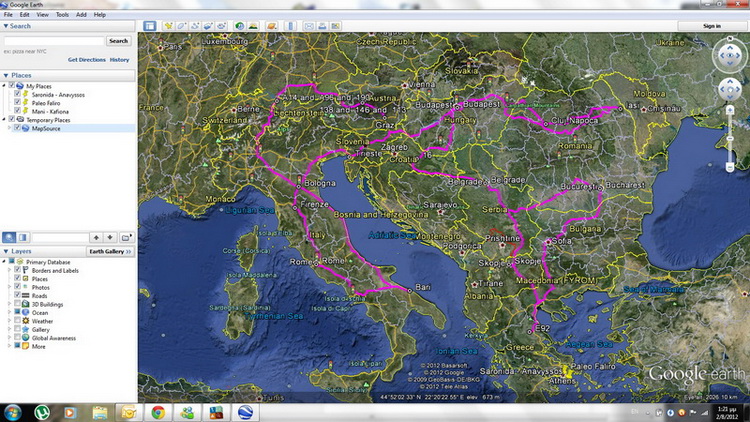Image resolution: width=750 pixels, height=422 pixels.
Task: Open the Add menu
Action: click(x=81, y=15)
